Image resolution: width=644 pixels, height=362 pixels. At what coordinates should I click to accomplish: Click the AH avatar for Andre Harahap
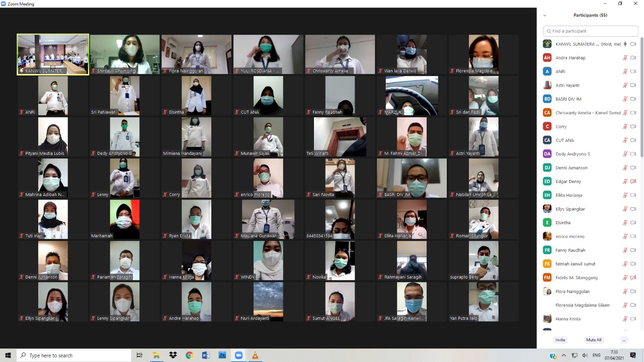547,58
